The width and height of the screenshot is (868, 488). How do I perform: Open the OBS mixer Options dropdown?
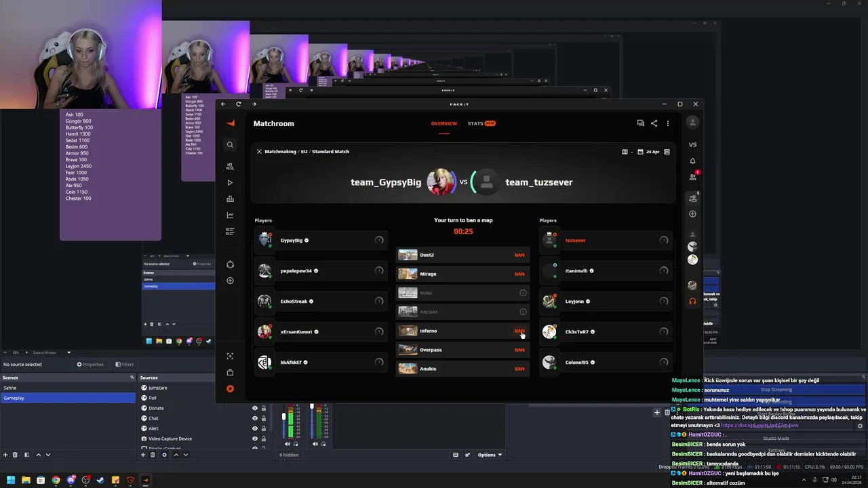[x=490, y=455]
